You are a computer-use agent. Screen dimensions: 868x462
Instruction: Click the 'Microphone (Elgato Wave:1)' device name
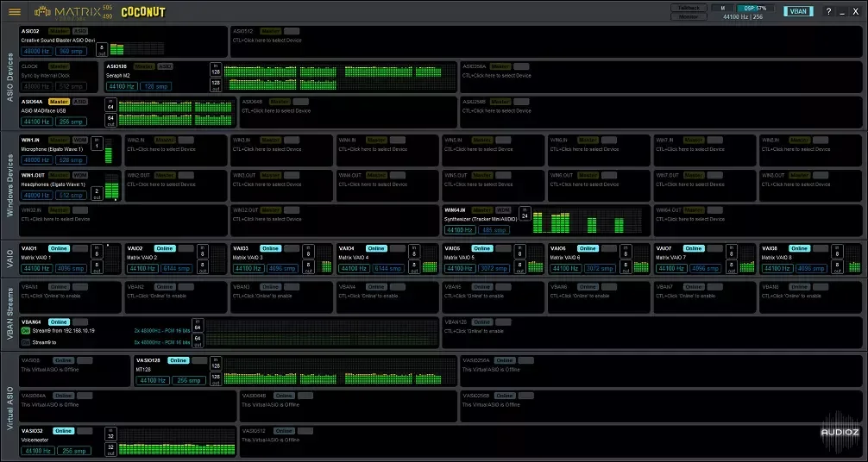coord(52,149)
